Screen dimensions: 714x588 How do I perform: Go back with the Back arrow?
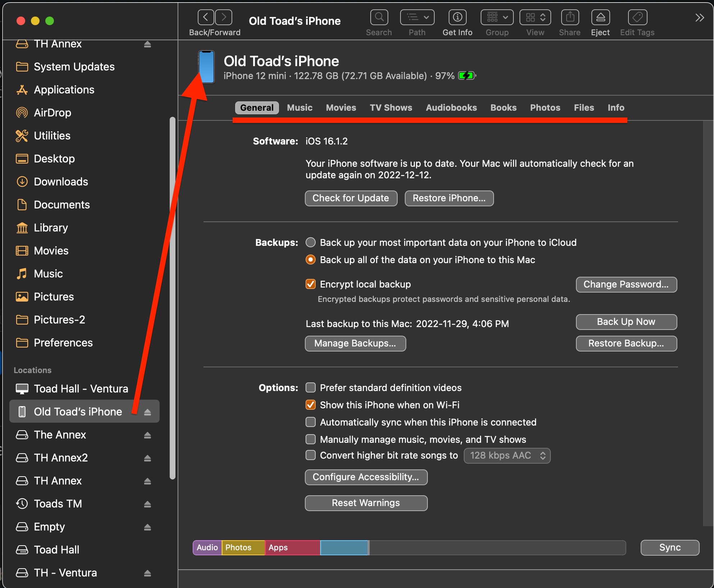tap(206, 17)
